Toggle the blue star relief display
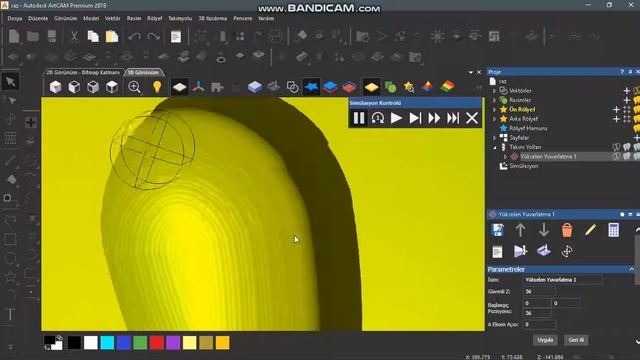The height and width of the screenshot is (360, 640). (x=311, y=87)
